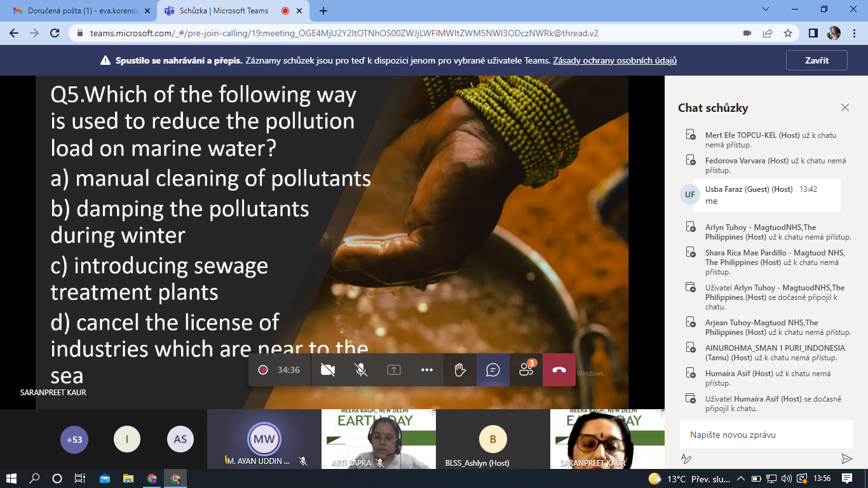The image size is (868, 488).
Task: Toggle browser side panel icon
Action: click(x=813, y=33)
